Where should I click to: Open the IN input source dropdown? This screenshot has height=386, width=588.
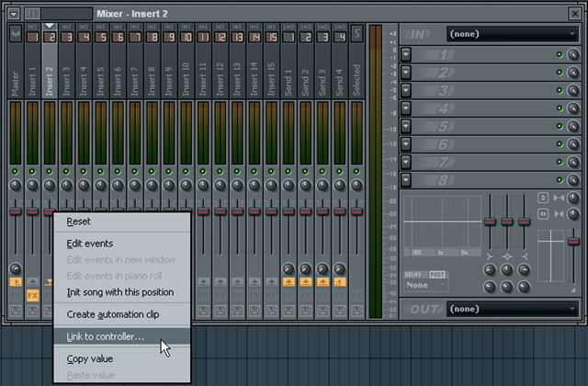[511, 34]
